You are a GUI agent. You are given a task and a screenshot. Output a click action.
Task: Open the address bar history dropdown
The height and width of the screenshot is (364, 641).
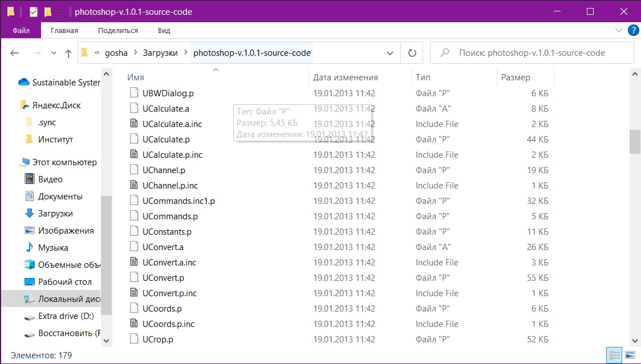[390, 53]
